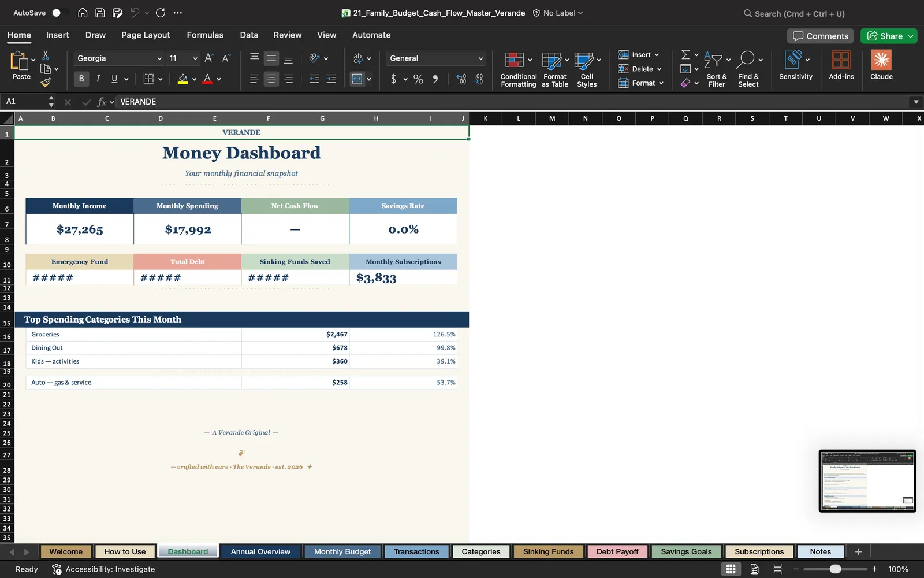924x578 pixels.
Task: Select the Format Painter brush
Action: 46,83
